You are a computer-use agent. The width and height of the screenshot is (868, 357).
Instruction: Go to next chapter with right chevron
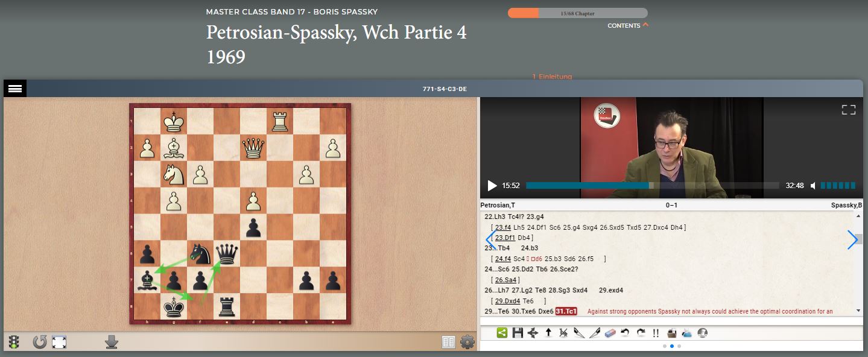(852, 240)
